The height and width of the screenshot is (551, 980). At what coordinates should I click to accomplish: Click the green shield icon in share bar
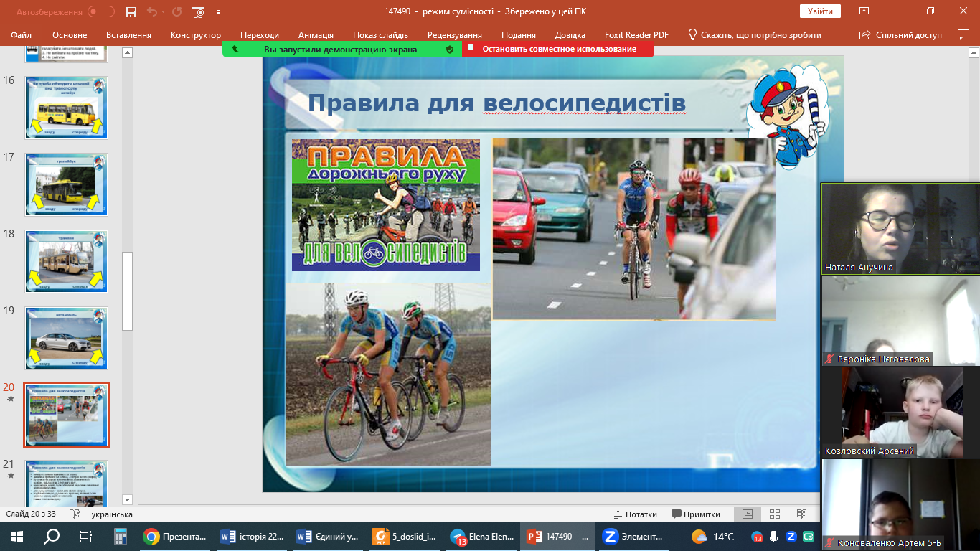point(450,50)
